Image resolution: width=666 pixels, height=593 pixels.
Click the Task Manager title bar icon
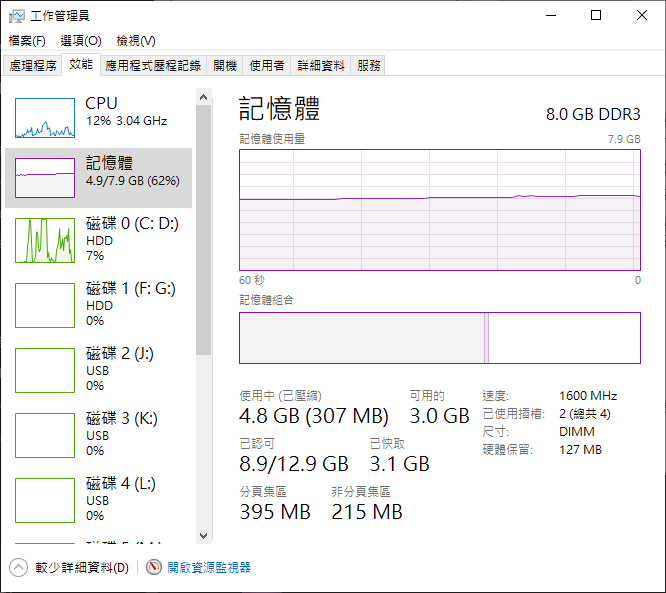[x=17, y=16]
